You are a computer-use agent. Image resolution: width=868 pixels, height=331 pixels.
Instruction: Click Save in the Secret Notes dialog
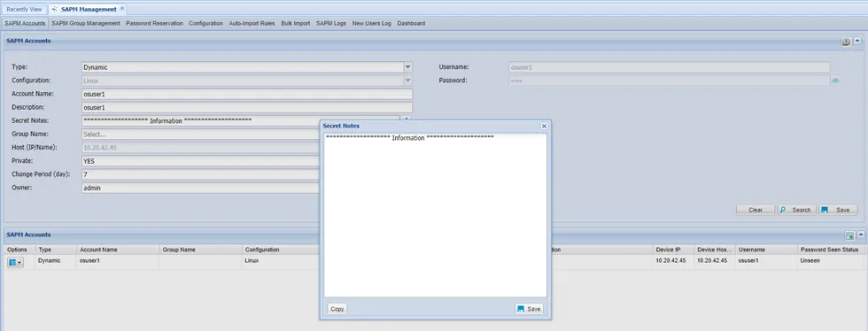pyautogui.click(x=529, y=309)
